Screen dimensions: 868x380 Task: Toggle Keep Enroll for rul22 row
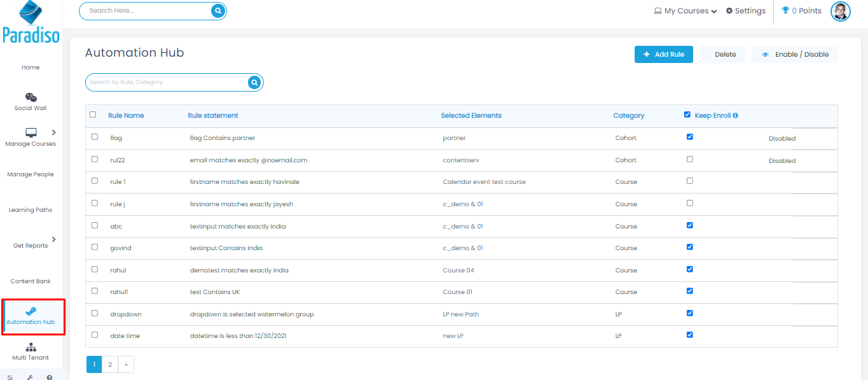click(690, 159)
